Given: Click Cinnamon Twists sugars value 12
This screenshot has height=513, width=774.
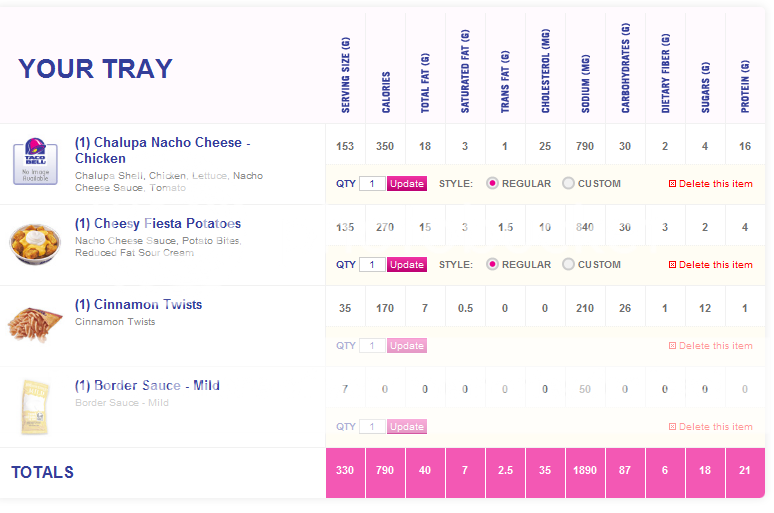Looking at the screenshot, I should (705, 308).
